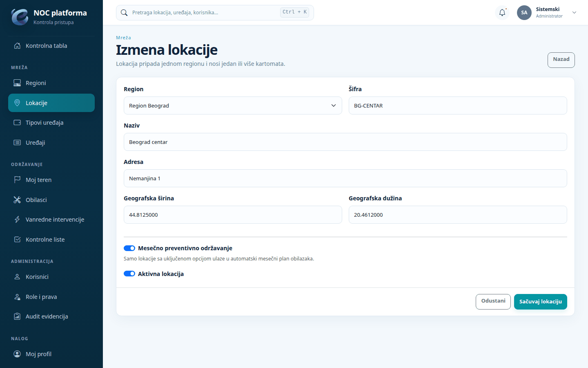
Task: Click the Moj teren flag icon
Action: pos(17,180)
